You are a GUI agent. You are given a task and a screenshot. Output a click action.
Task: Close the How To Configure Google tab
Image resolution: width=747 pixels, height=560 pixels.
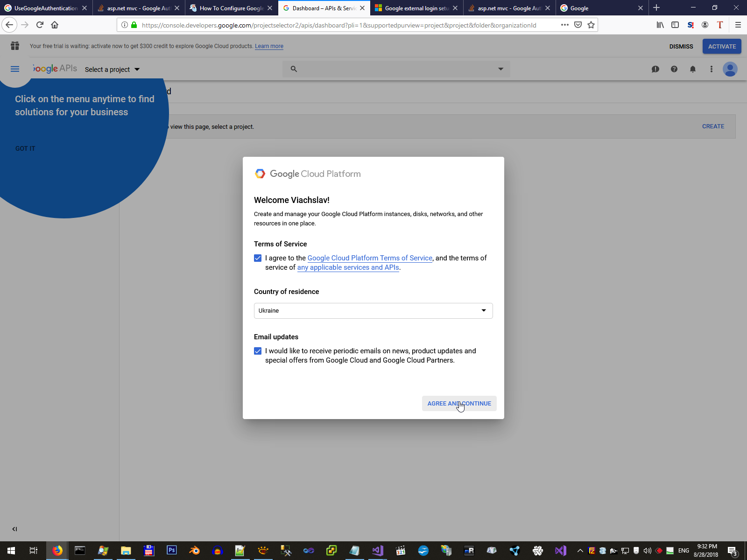click(270, 8)
